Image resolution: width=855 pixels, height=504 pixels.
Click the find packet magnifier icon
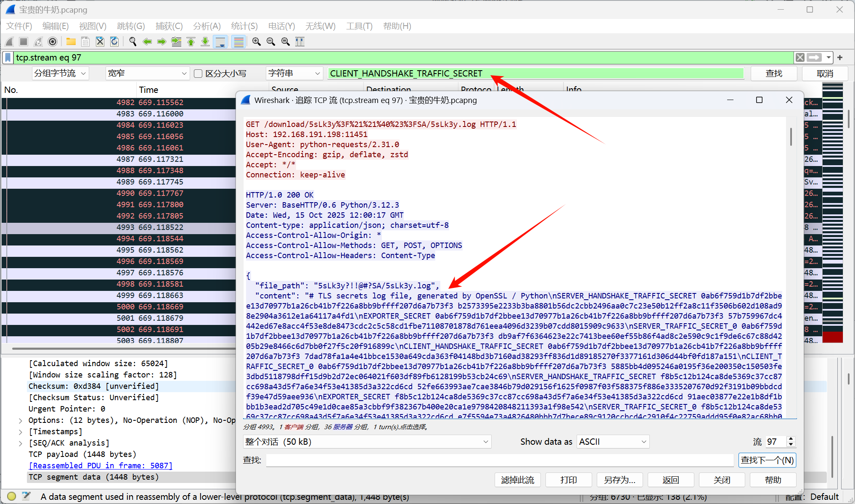132,42
